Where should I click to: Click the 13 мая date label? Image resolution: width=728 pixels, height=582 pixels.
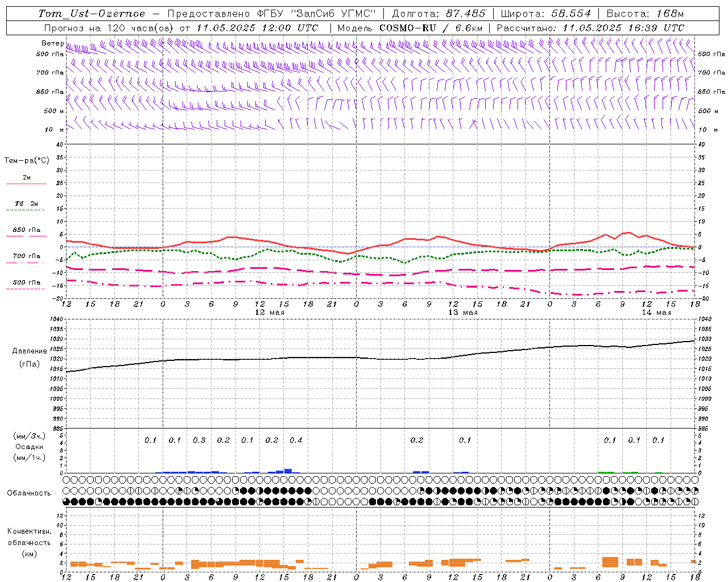coord(463,312)
